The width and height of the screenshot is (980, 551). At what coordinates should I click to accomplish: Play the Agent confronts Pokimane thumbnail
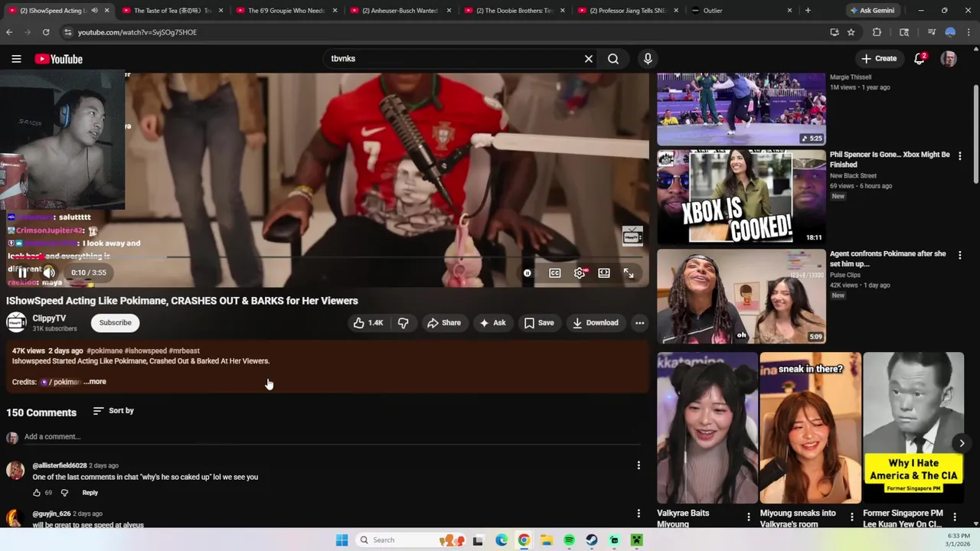point(741,297)
